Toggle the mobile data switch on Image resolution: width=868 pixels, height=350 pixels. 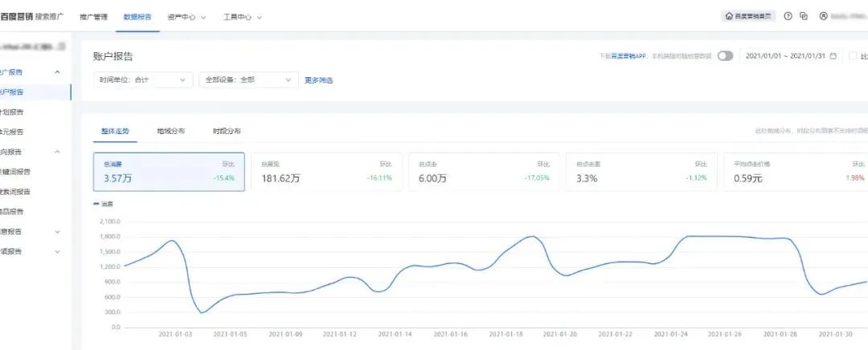tap(725, 56)
